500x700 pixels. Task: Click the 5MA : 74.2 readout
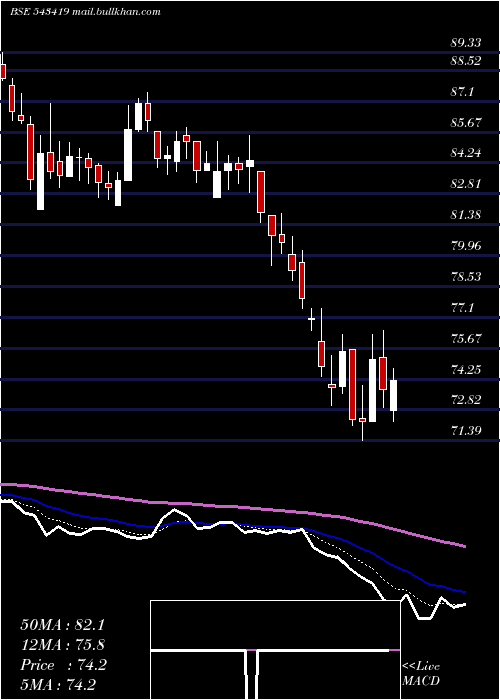point(58,684)
